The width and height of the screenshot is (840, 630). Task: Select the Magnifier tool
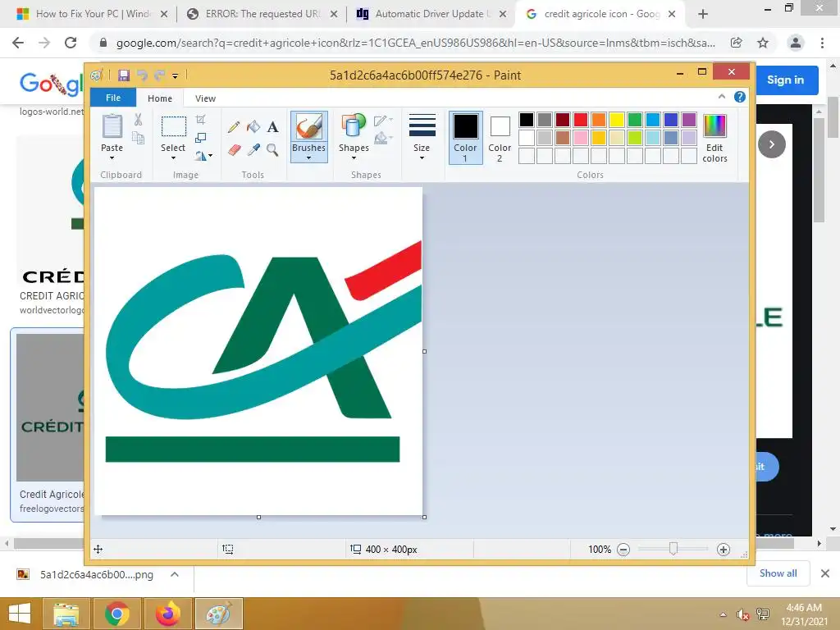[x=272, y=149]
